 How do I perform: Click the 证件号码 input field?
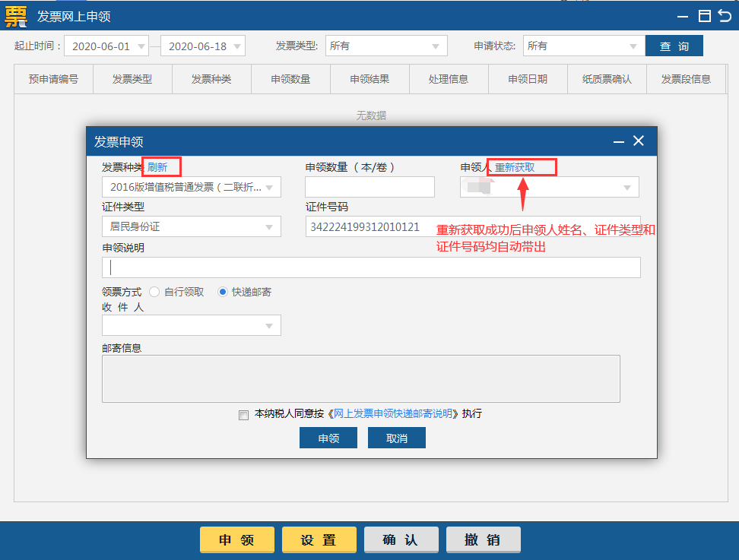[x=473, y=226]
